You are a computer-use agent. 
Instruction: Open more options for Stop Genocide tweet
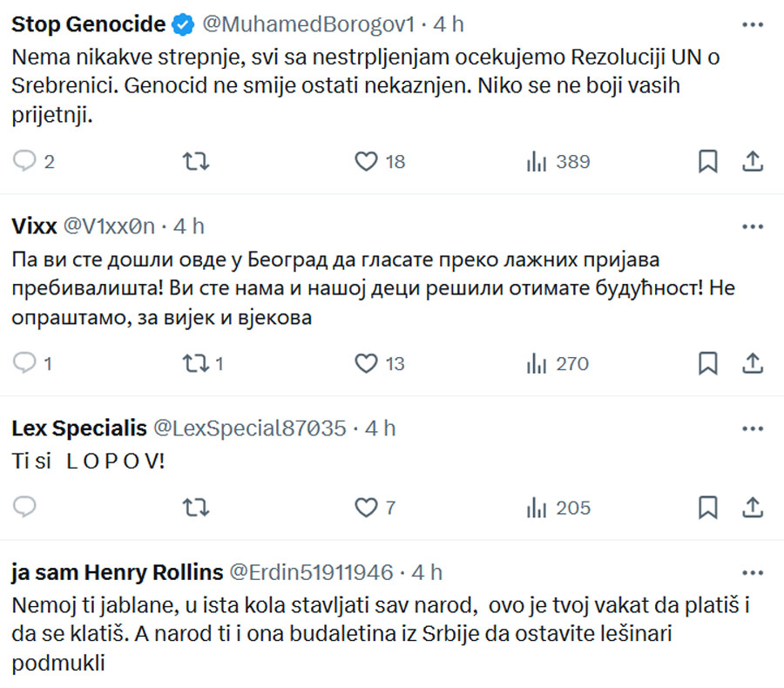[x=753, y=24]
